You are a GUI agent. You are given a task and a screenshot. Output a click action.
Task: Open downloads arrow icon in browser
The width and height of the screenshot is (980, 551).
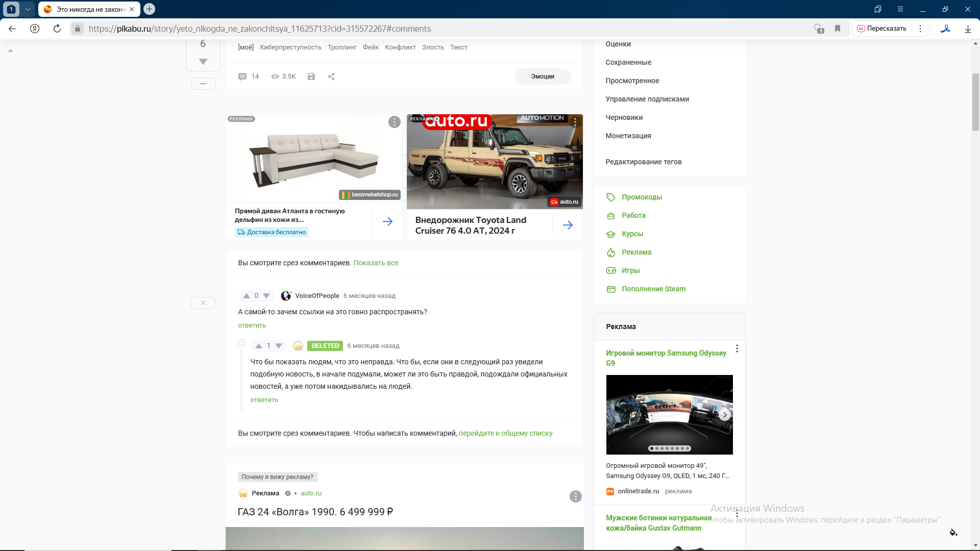coord(968,29)
